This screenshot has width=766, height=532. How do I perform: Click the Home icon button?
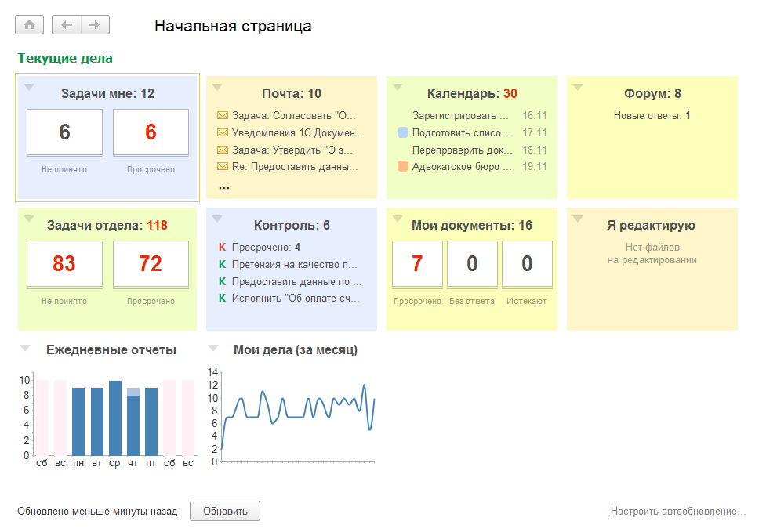click(x=29, y=25)
